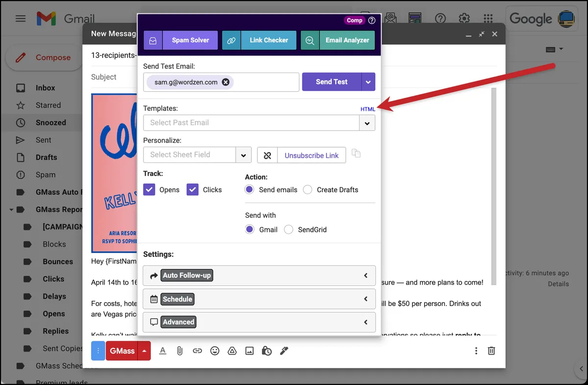
Task: Open the Inbox folder
Action: [x=45, y=88]
